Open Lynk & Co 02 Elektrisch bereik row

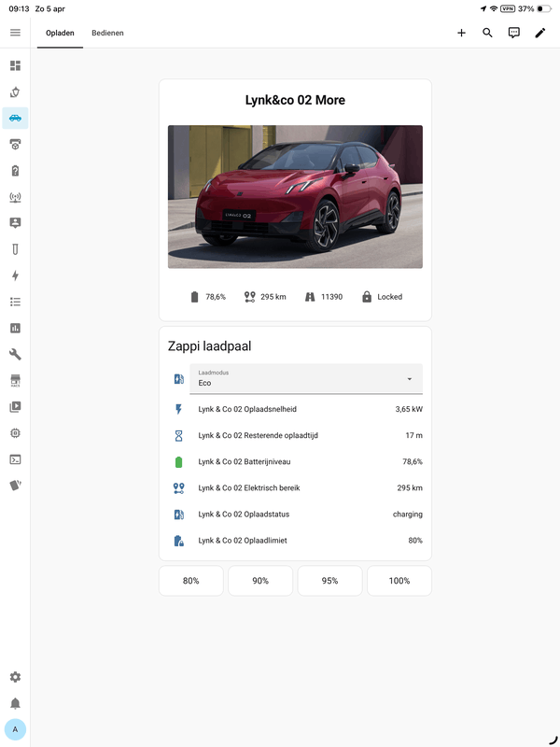295,487
